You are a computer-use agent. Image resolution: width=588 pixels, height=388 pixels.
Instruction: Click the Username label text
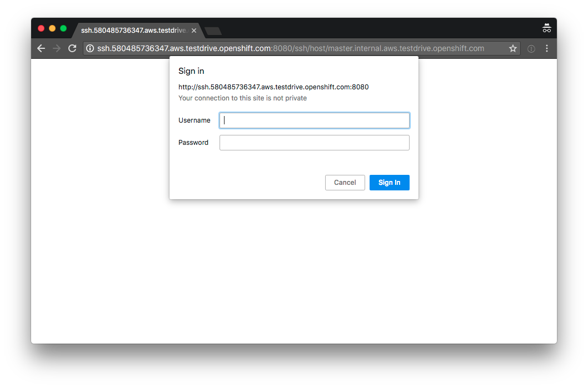[x=195, y=120]
